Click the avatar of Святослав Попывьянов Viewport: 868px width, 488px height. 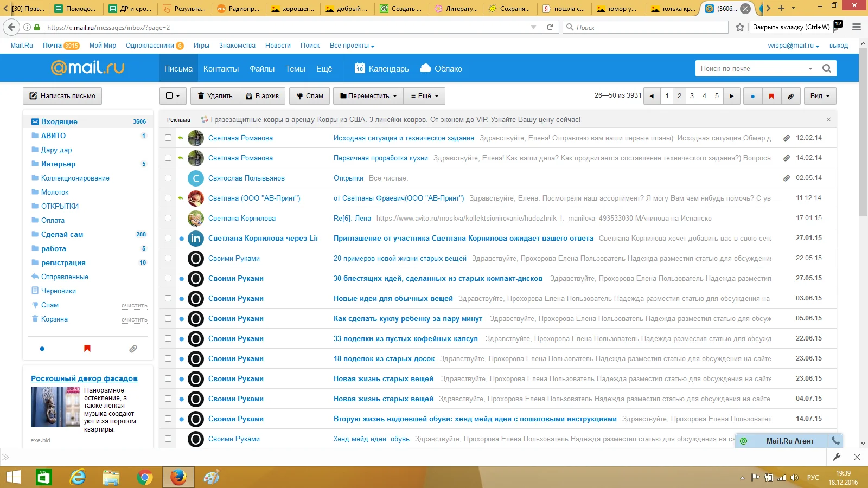196,178
